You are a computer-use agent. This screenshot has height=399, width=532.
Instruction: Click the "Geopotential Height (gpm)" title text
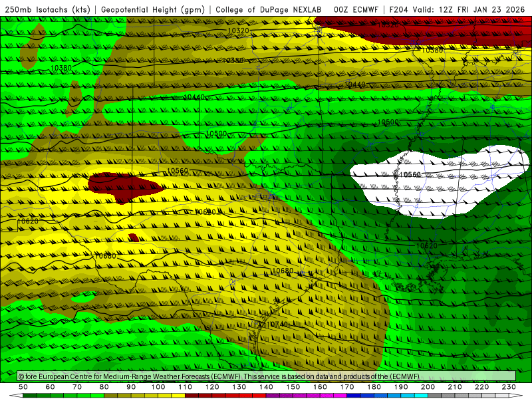pos(153,9)
